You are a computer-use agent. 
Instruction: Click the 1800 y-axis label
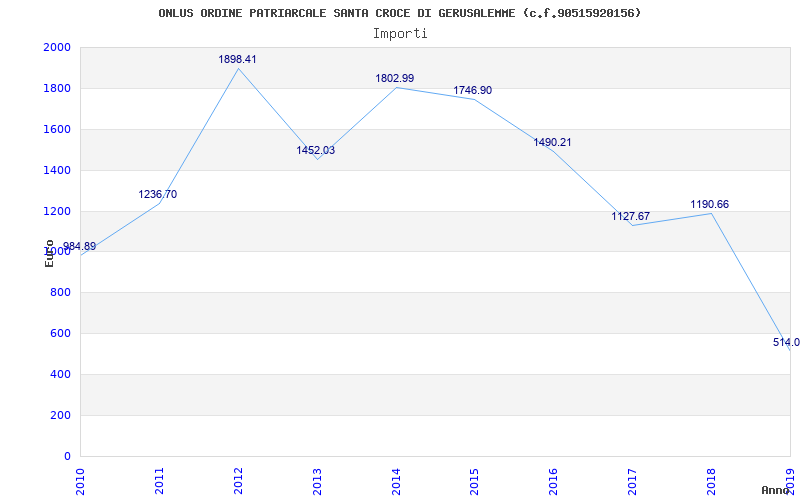(x=57, y=88)
